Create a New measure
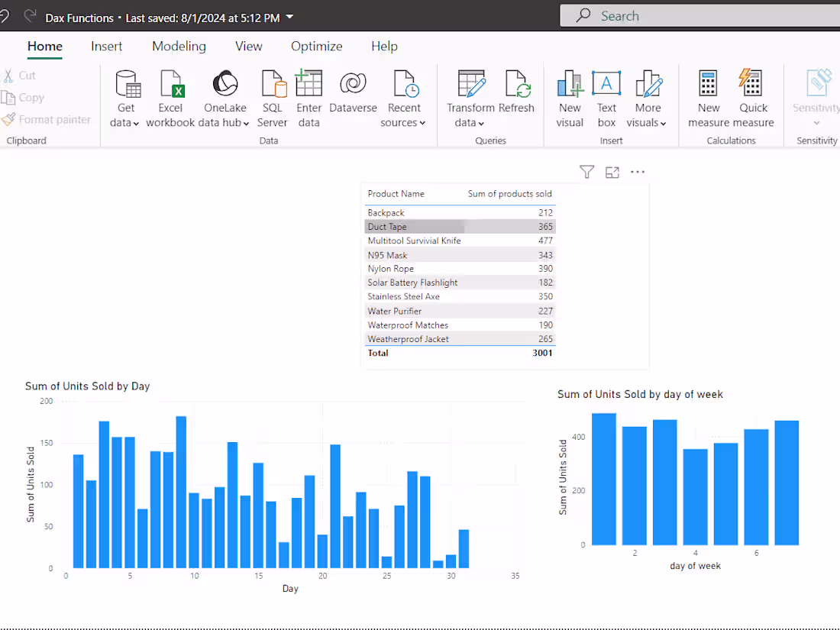Viewport: 840px width, 630px height. pyautogui.click(x=708, y=95)
